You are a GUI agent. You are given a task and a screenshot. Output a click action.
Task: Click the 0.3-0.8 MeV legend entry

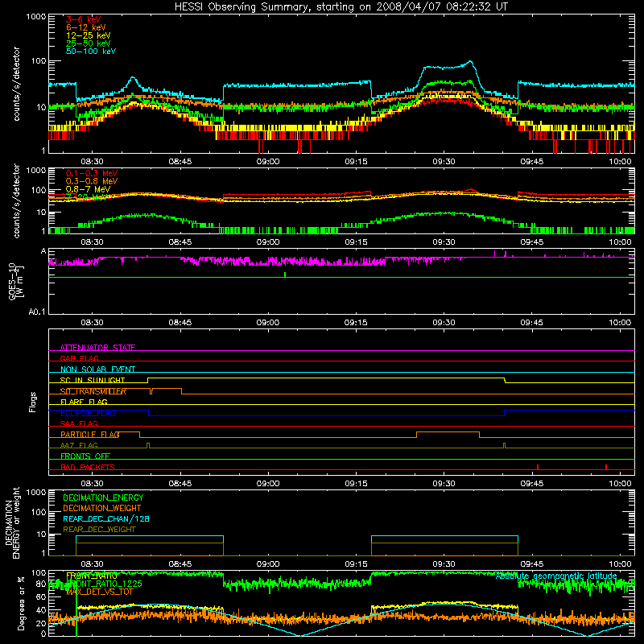coord(92,181)
